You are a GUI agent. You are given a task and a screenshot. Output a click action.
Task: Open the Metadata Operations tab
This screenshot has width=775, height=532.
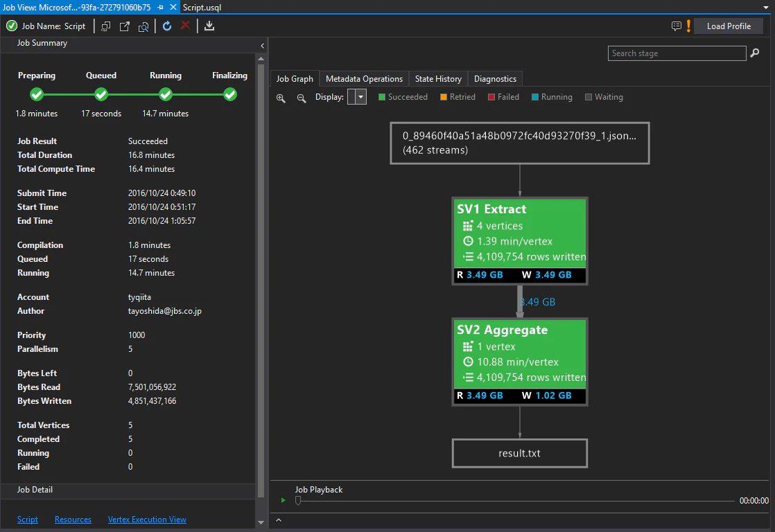pos(364,79)
